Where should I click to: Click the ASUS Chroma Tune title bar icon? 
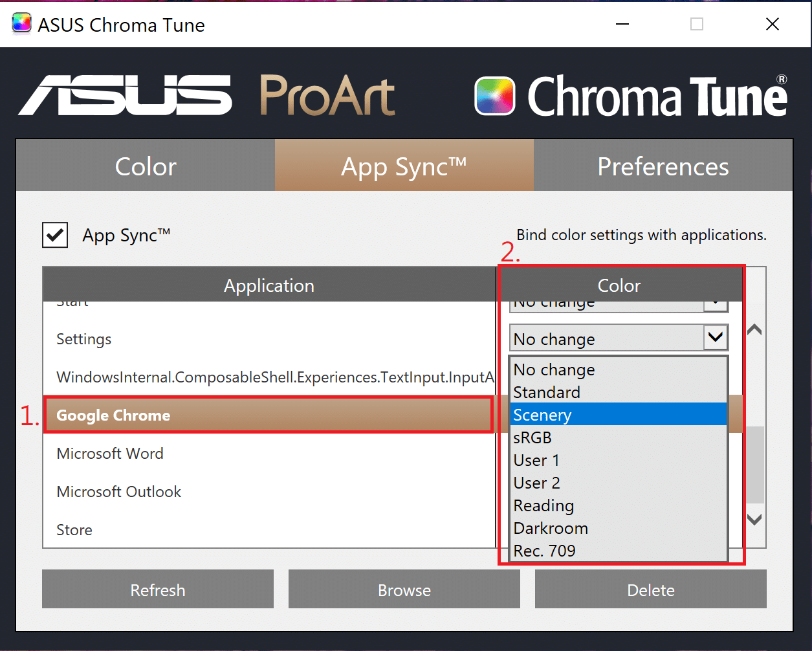[x=21, y=24]
